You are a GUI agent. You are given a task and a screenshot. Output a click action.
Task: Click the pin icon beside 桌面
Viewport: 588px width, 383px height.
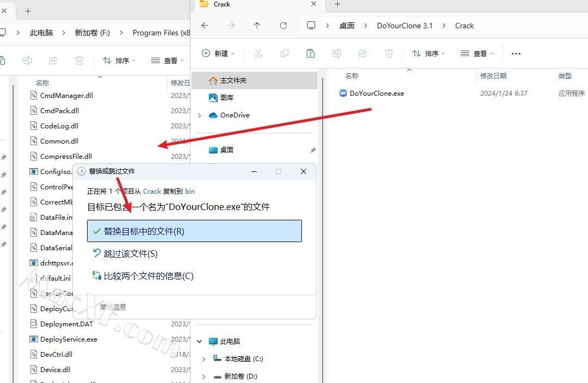pyautogui.click(x=313, y=150)
